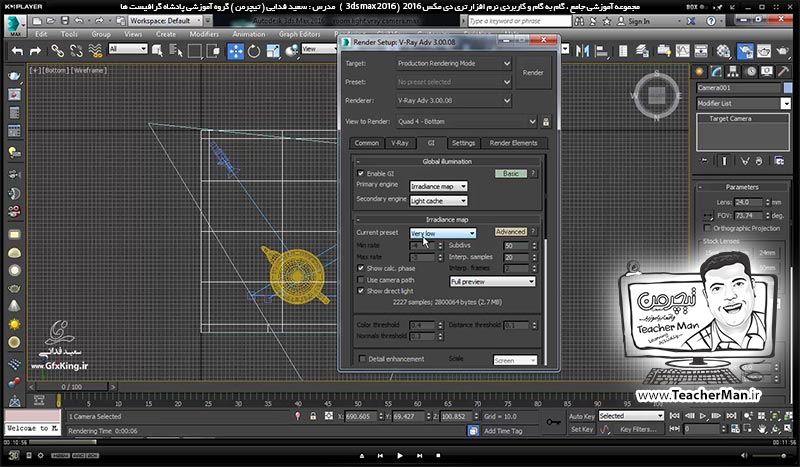This screenshot has width=800, height=467.
Task: Click the Set Key button
Action: click(582, 430)
